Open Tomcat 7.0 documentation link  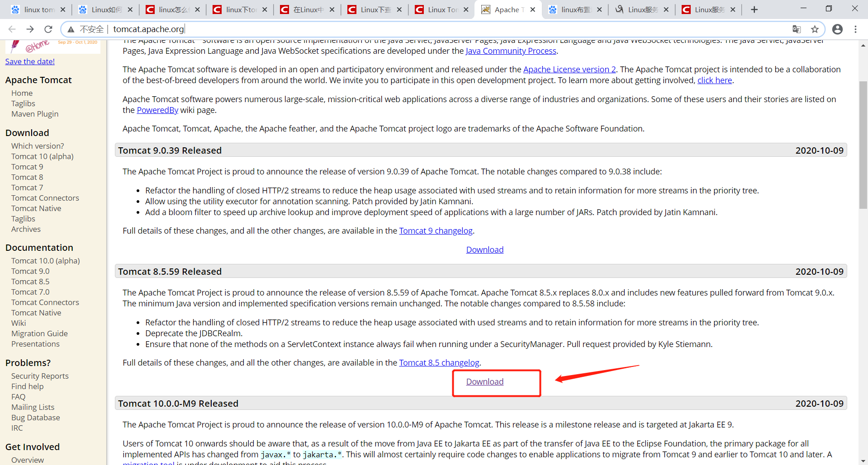click(30, 292)
